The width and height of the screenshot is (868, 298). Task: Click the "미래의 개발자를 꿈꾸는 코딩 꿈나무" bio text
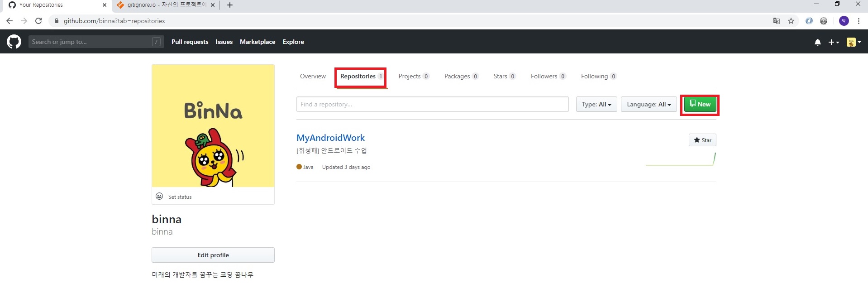tap(202, 274)
